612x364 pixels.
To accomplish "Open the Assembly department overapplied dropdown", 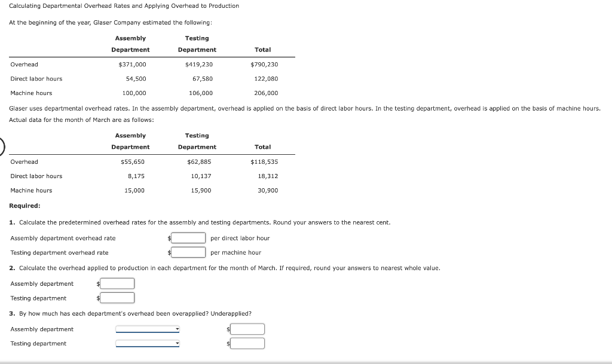I will (146, 329).
